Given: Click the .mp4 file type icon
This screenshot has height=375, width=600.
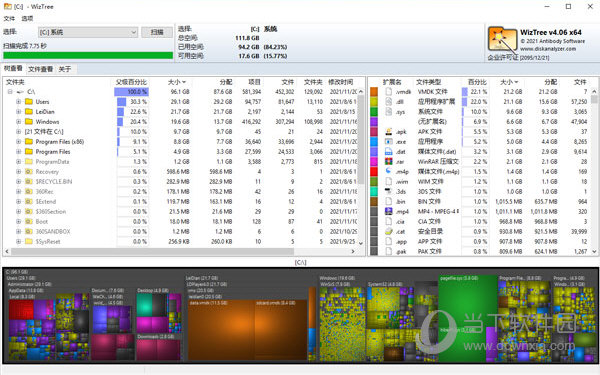Looking at the screenshot, I should (389, 211).
